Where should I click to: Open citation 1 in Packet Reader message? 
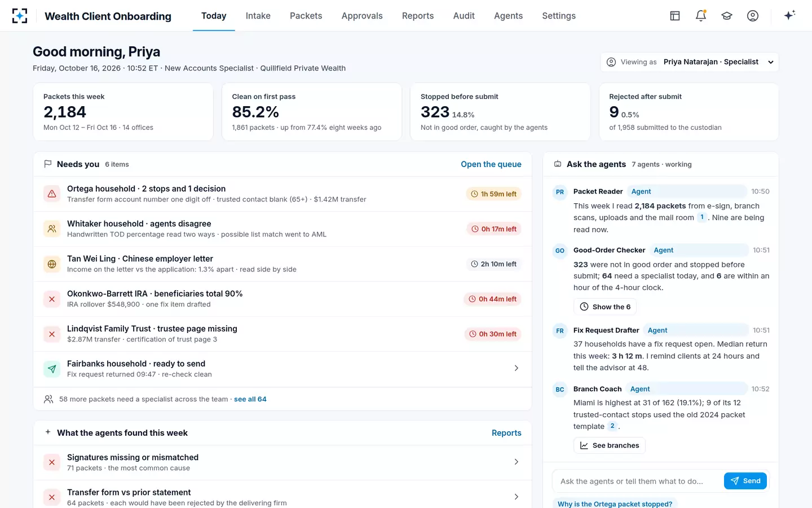coord(702,217)
